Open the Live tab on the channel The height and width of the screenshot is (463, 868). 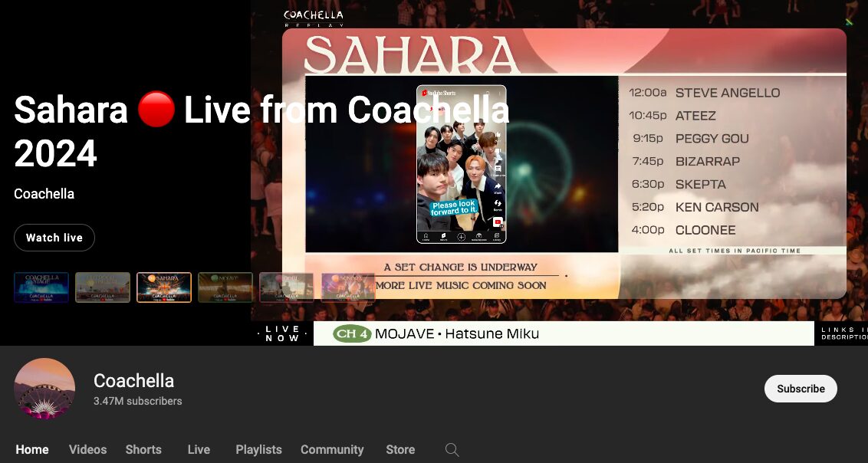click(x=199, y=450)
